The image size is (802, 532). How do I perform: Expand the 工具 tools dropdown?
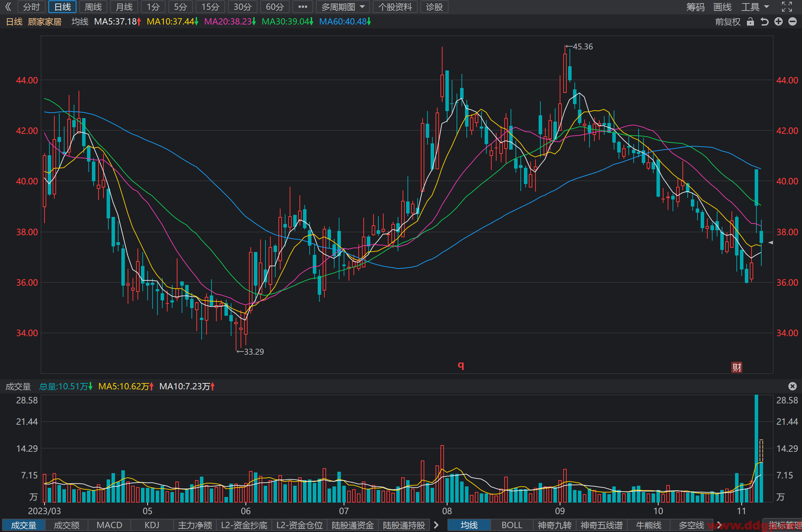(755, 7)
